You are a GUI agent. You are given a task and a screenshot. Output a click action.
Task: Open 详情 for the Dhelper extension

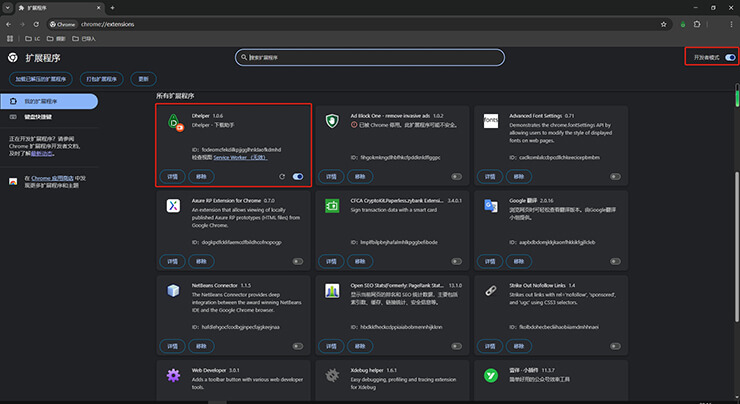[x=172, y=177]
